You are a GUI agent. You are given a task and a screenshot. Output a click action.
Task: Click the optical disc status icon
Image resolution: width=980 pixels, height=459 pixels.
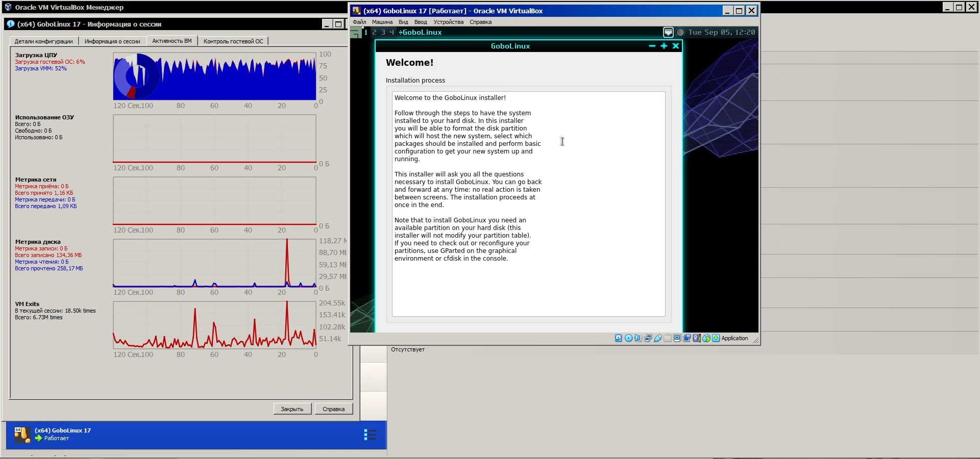point(628,338)
